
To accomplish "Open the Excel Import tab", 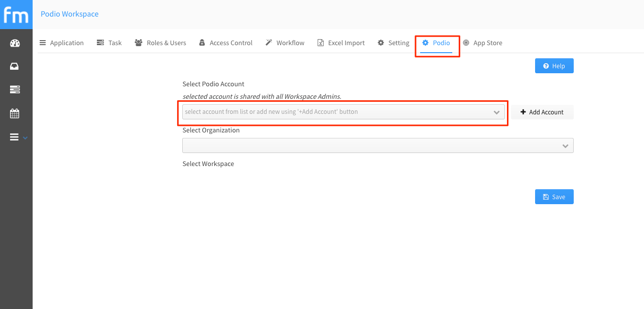I will tap(341, 43).
